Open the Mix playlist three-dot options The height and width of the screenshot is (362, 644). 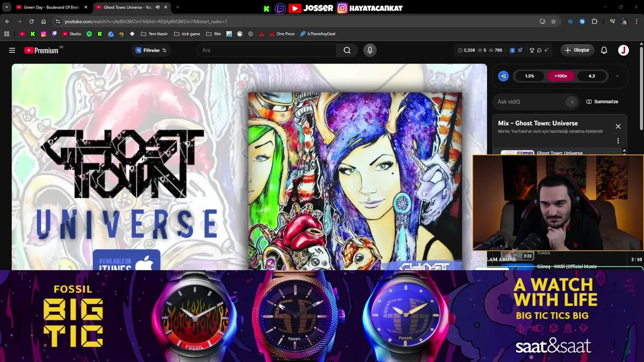point(618,141)
